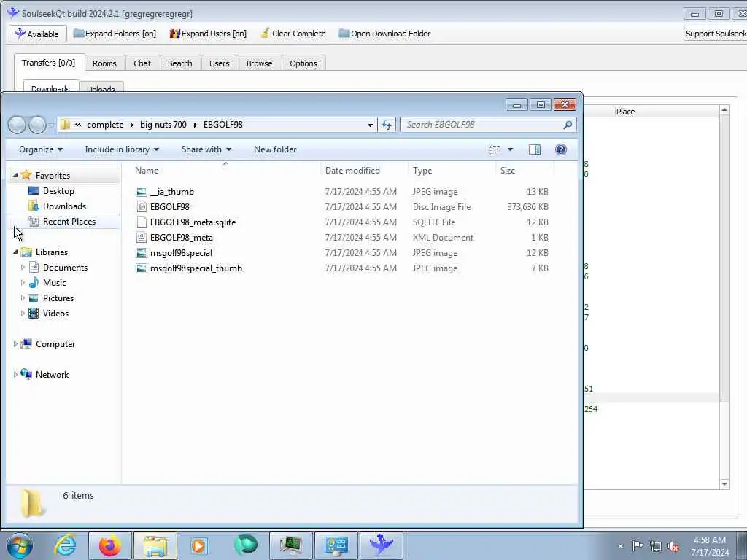Image resolution: width=747 pixels, height=560 pixels.
Task: Click Clear Complete in Soulseek toolbar
Action: 293,34
